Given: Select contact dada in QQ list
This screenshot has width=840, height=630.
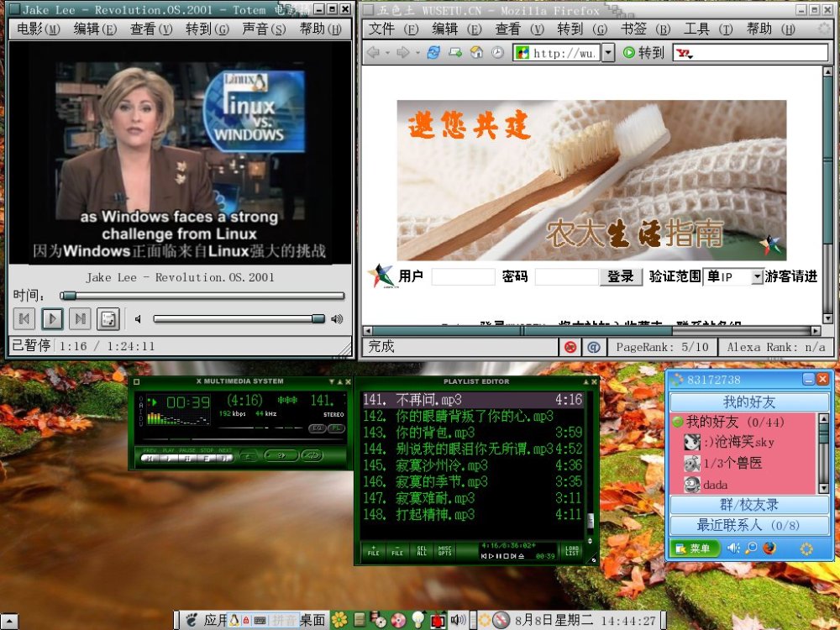Looking at the screenshot, I should (706, 485).
